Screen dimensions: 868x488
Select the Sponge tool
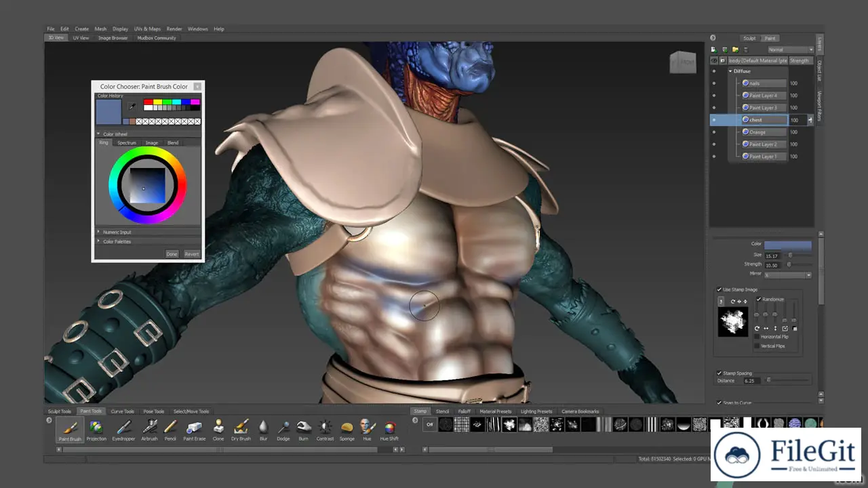[x=347, y=430]
